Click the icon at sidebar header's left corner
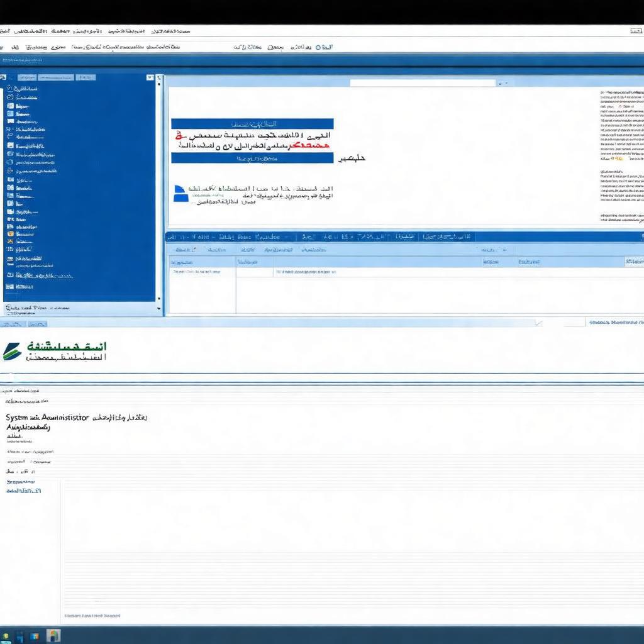The height and width of the screenshot is (644, 644). pos(4,77)
